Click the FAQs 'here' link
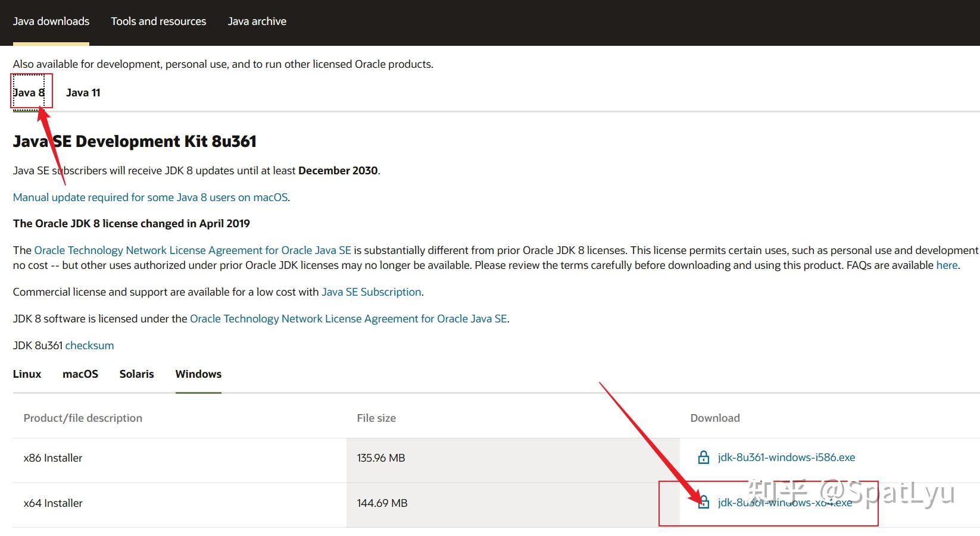Viewport: 980px width, 536px height. [947, 265]
